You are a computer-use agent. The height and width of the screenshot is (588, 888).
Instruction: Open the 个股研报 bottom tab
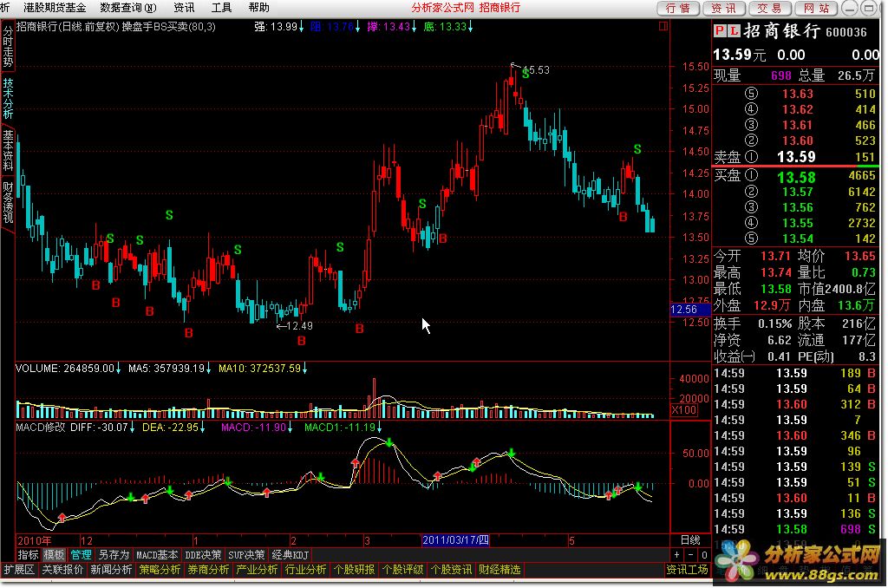coord(354,570)
